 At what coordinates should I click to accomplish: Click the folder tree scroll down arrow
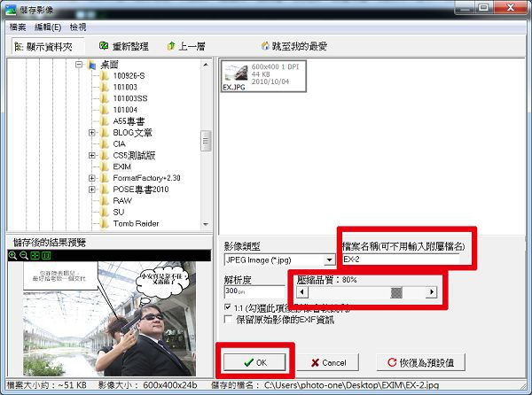click(206, 224)
